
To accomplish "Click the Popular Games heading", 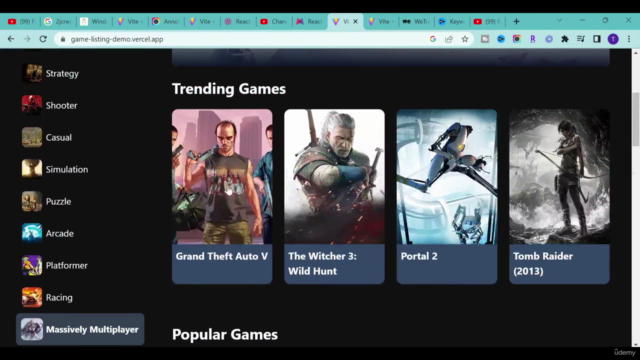I will (225, 334).
